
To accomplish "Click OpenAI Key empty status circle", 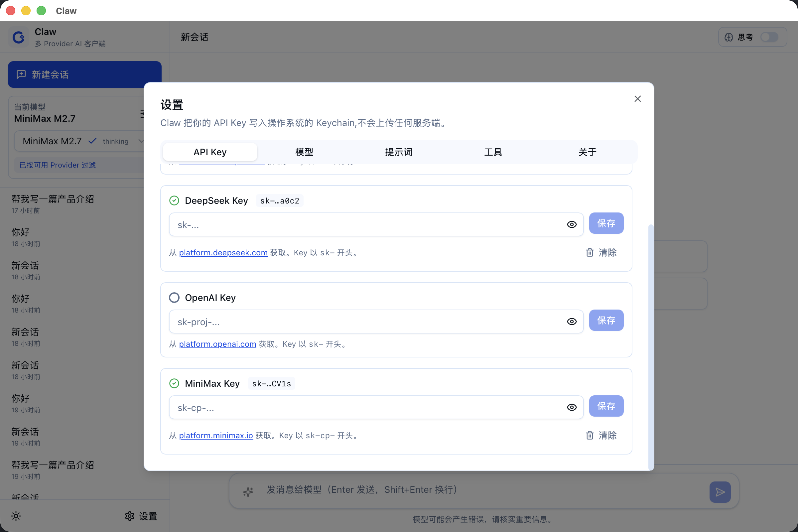I will (x=174, y=298).
